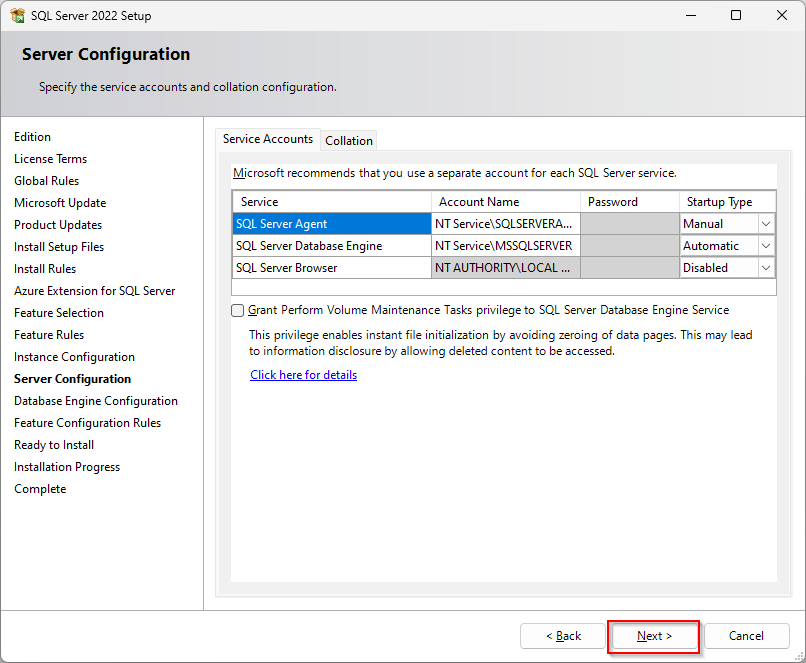Click the Database Engine password field
The height and width of the screenshot is (663, 806).
coord(629,246)
